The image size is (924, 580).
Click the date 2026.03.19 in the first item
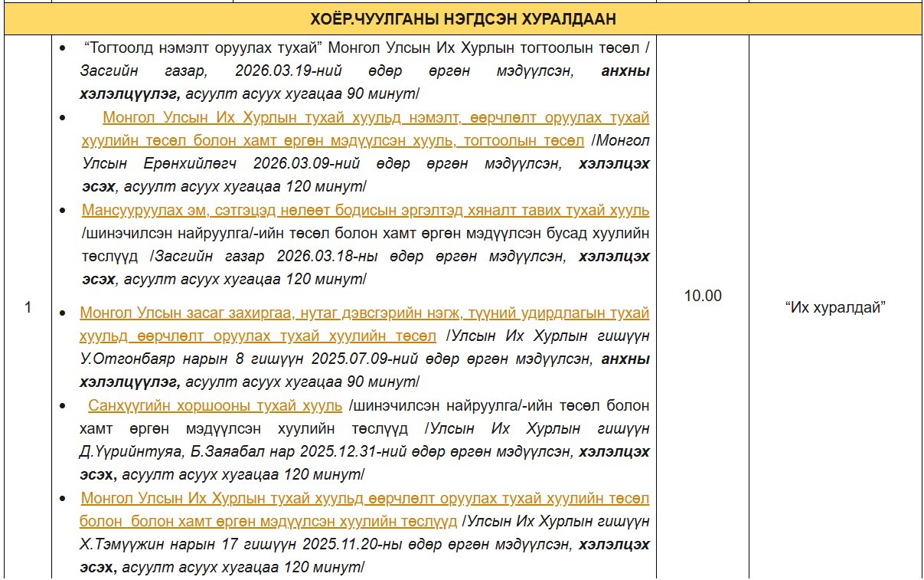[276, 71]
